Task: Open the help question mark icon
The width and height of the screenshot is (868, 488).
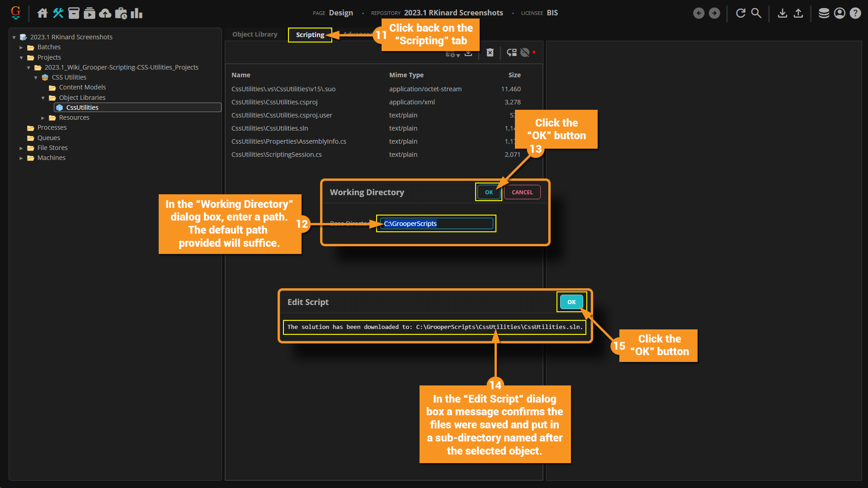Action: 855,13
